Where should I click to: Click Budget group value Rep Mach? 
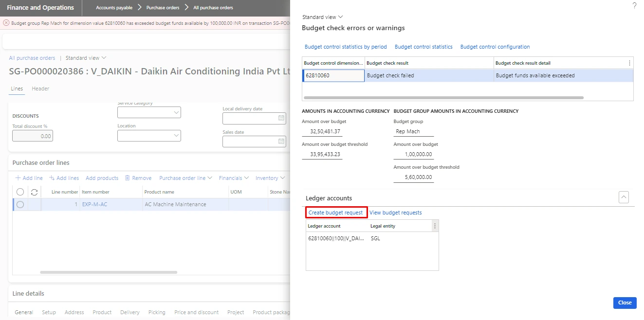coord(414,131)
